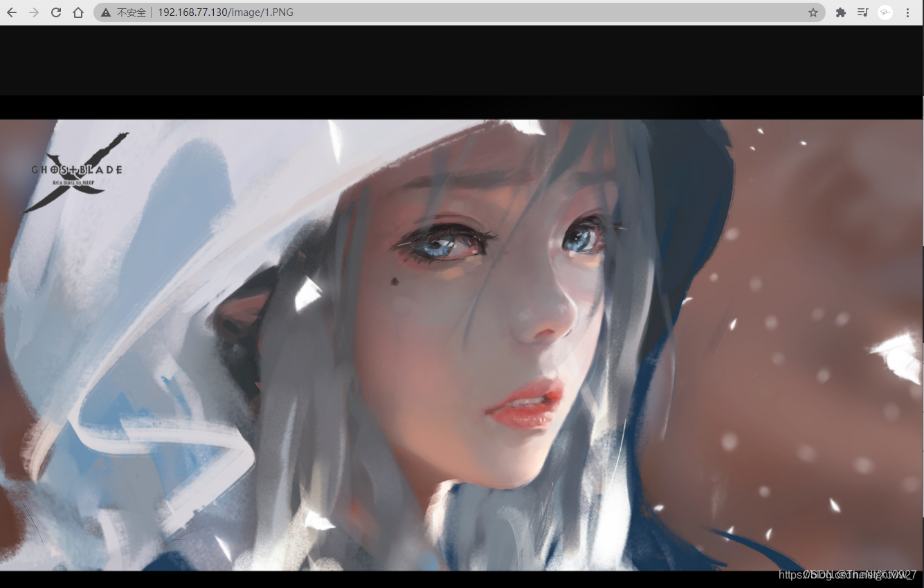
Task: View the not secure site warning
Action: coord(123,12)
